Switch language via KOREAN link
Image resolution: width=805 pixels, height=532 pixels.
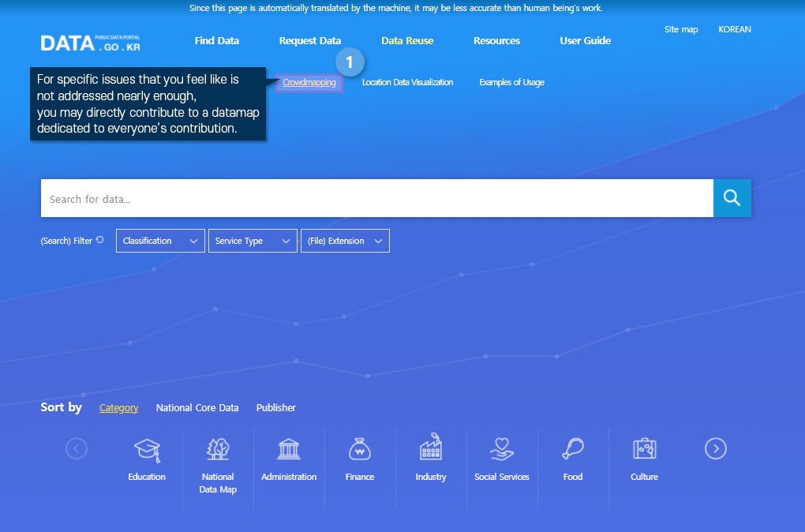coord(734,29)
